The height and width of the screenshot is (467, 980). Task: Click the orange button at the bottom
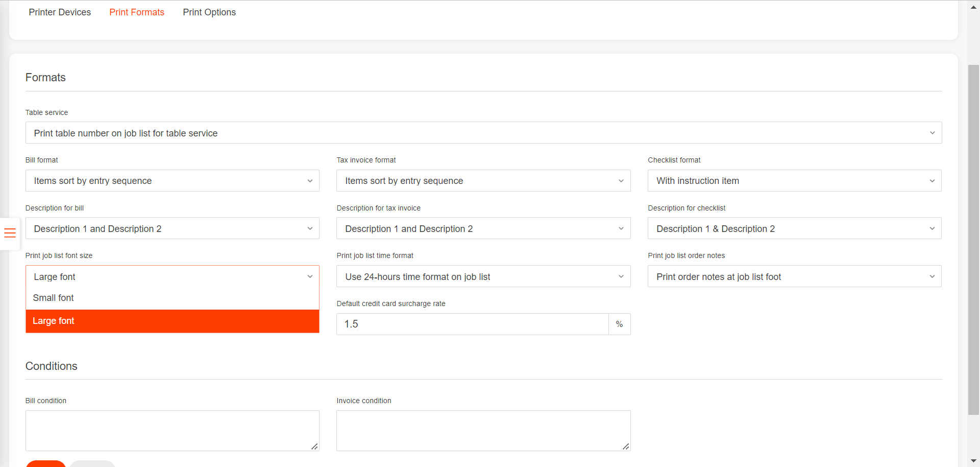pos(45,464)
